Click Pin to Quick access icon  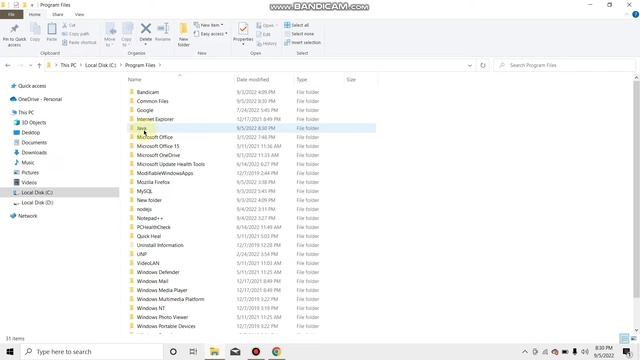(x=14, y=29)
